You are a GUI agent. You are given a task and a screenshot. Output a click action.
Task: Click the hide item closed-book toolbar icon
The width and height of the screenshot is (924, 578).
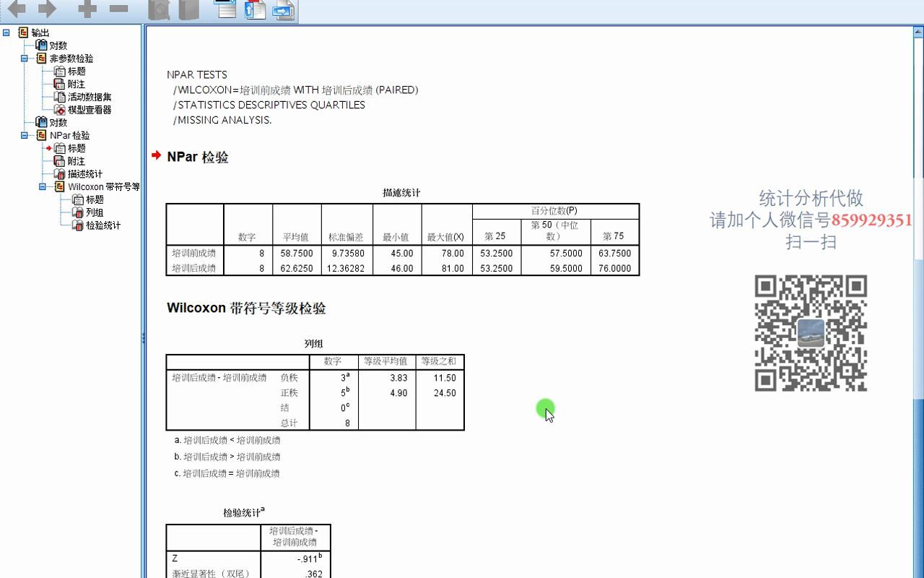tap(188, 9)
